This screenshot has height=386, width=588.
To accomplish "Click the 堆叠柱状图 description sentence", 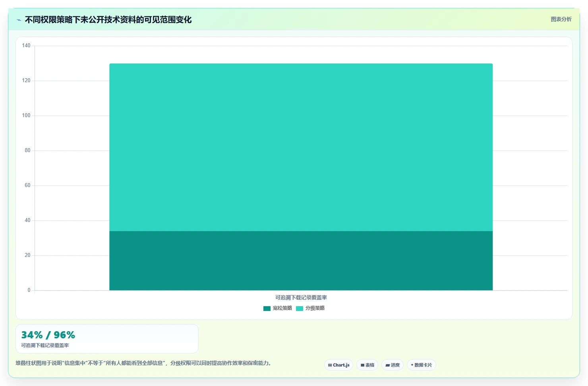I will click(x=145, y=363).
